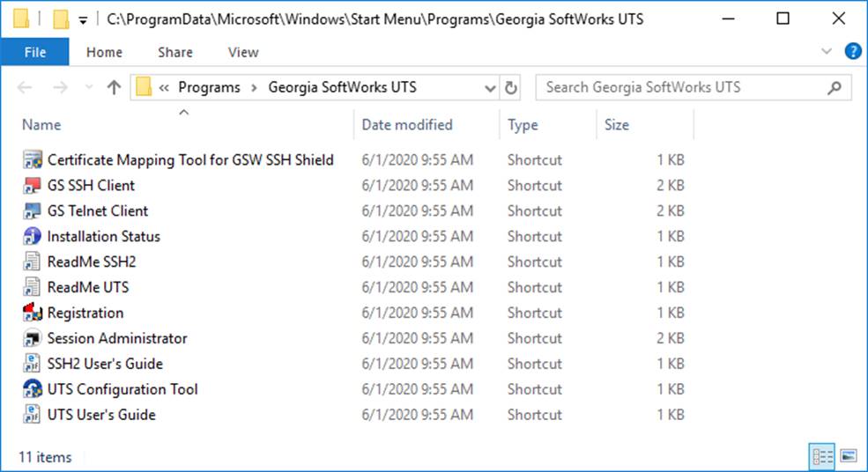Refresh the Georgia SoftWorks UTS folder
The width and height of the screenshot is (868, 472).
pyautogui.click(x=511, y=87)
